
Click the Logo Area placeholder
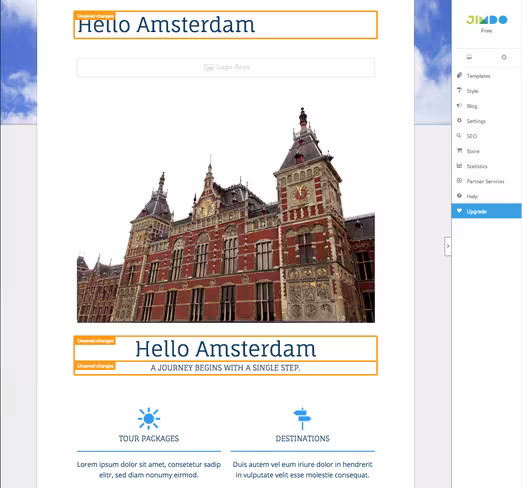[x=226, y=67]
